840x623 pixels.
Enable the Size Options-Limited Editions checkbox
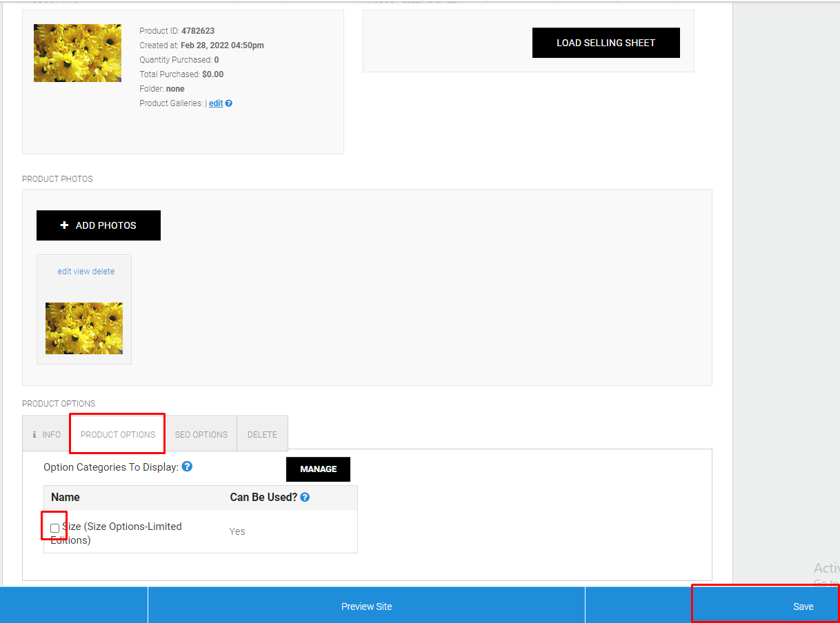tap(54, 527)
